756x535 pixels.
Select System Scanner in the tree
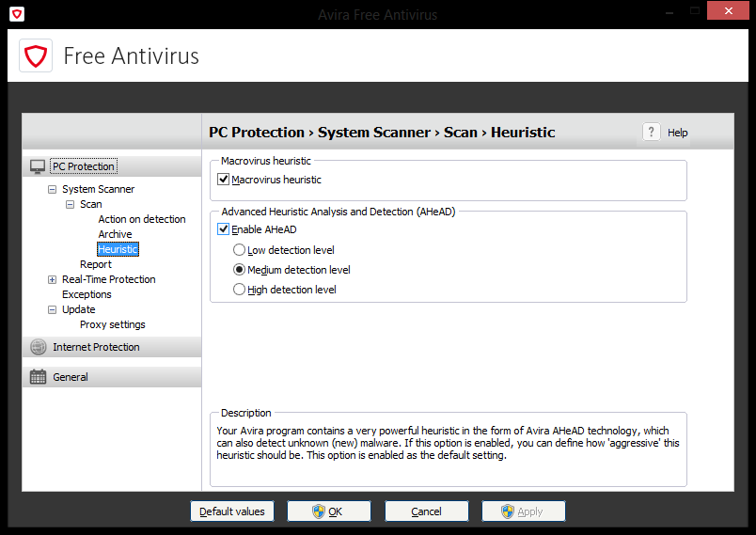(x=99, y=189)
